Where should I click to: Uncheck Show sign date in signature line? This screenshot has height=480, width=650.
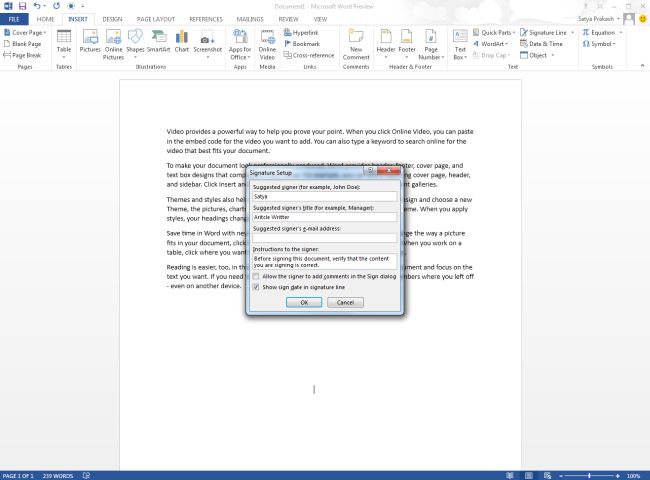tap(256, 287)
